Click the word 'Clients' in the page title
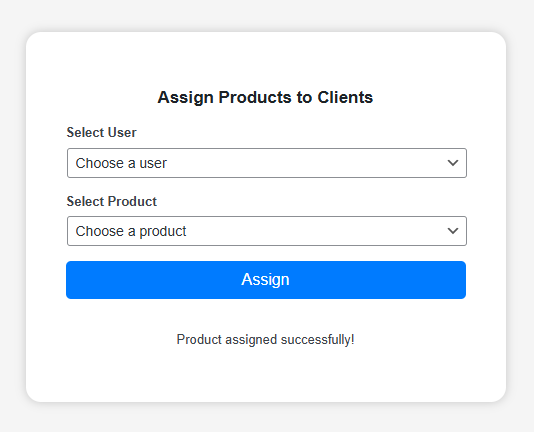This screenshot has height=432, width=534. point(345,97)
